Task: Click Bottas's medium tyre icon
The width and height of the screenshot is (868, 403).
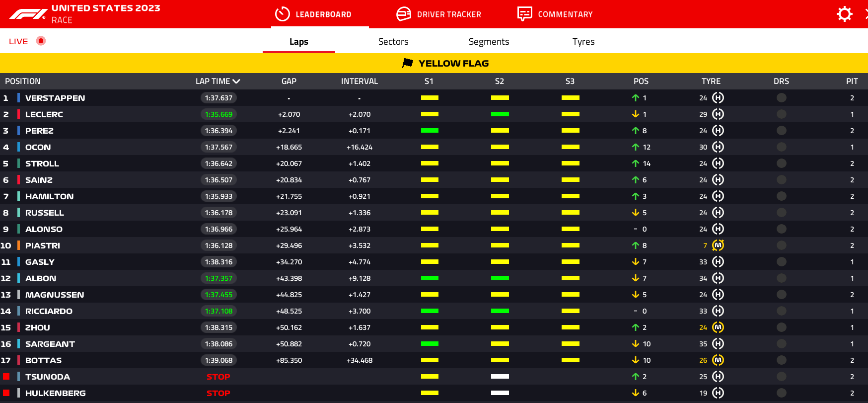Action: pyautogui.click(x=718, y=360)
